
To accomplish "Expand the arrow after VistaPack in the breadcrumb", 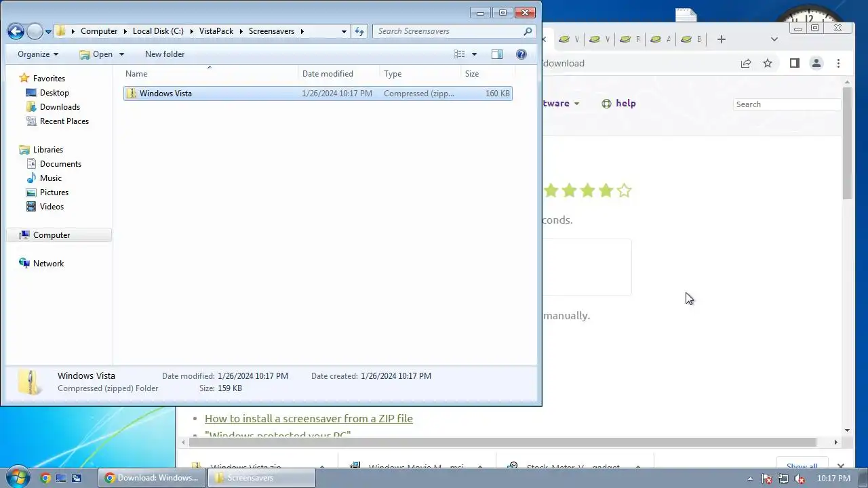I will (x=241, y=31).
